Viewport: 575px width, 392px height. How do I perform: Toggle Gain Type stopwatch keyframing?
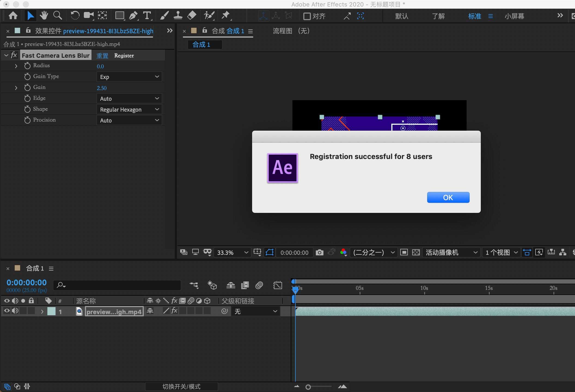coord(27,76)
